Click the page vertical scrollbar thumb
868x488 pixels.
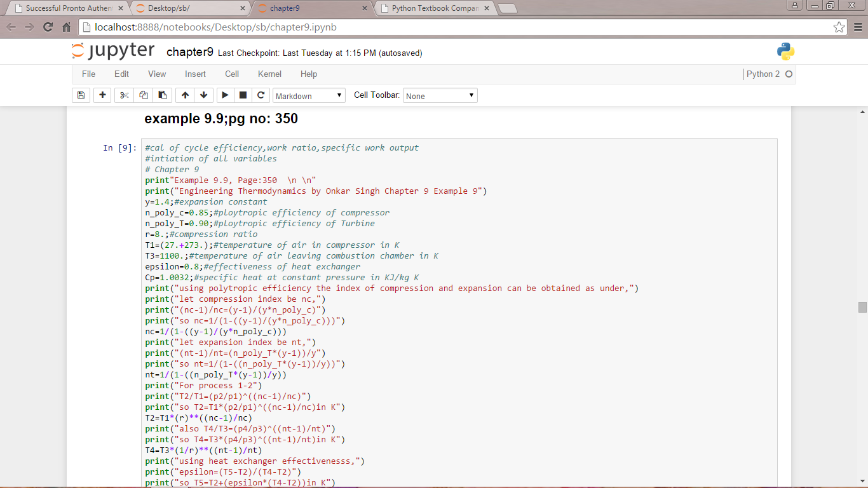click(x=862, y=307)
